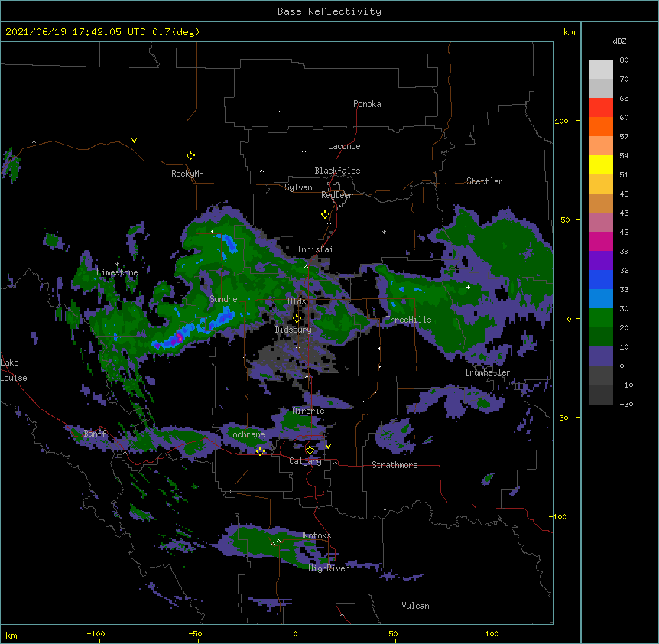
Task: Select the Drumheller label
Action: (x=488, y=372)
